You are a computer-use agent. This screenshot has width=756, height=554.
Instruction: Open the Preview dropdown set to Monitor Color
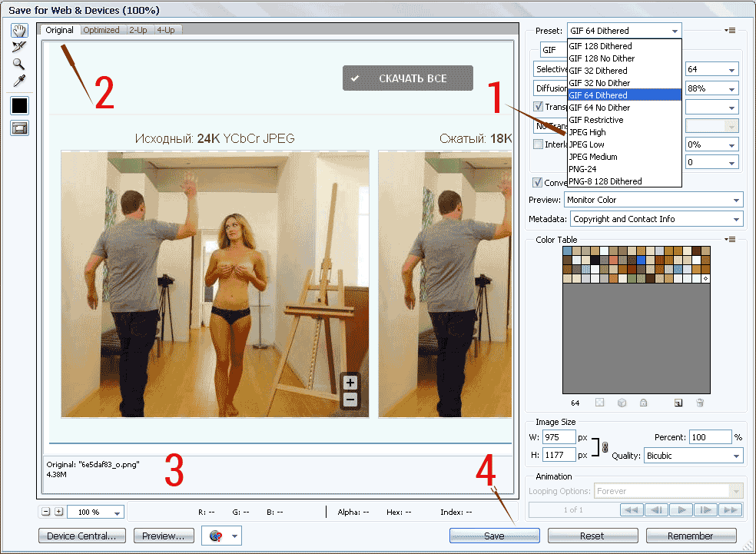(x=653, y=200)
